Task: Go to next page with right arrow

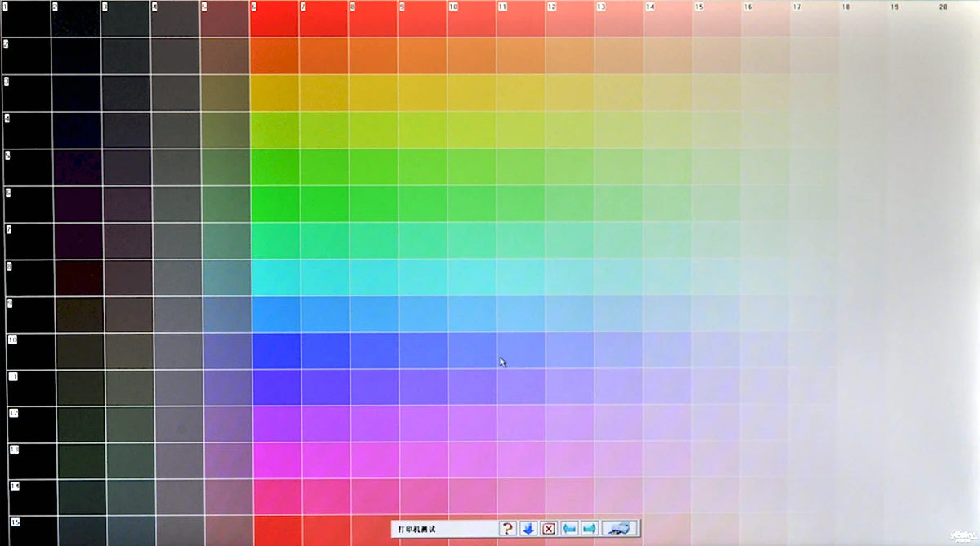Action: [590, 528]
